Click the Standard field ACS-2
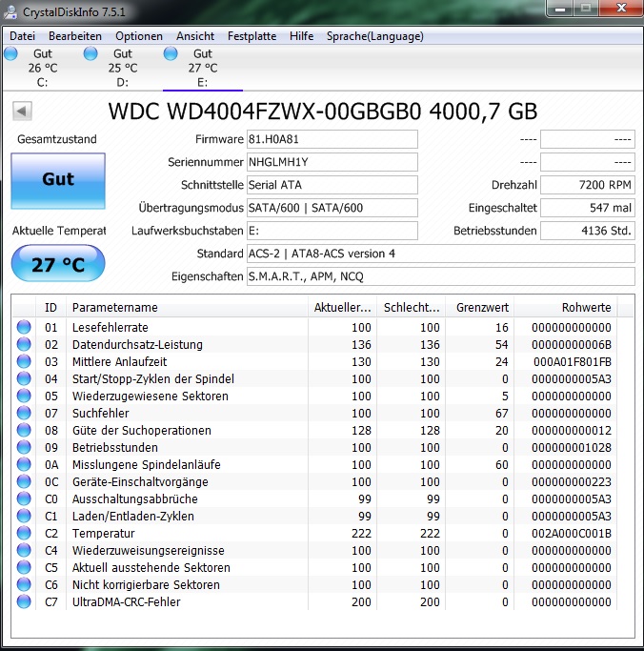This screenshot has height=651, width=644. tap(441, 254)
